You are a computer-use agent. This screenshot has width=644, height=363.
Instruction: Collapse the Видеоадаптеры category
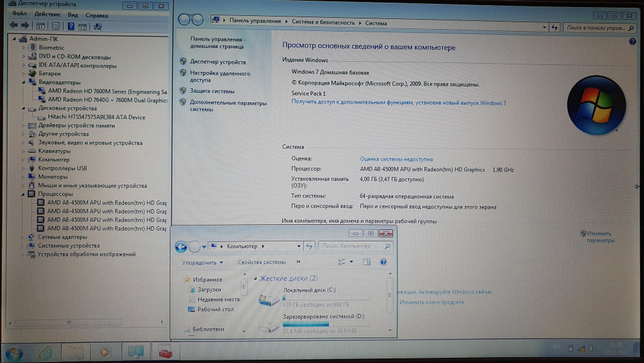point(23,83)
